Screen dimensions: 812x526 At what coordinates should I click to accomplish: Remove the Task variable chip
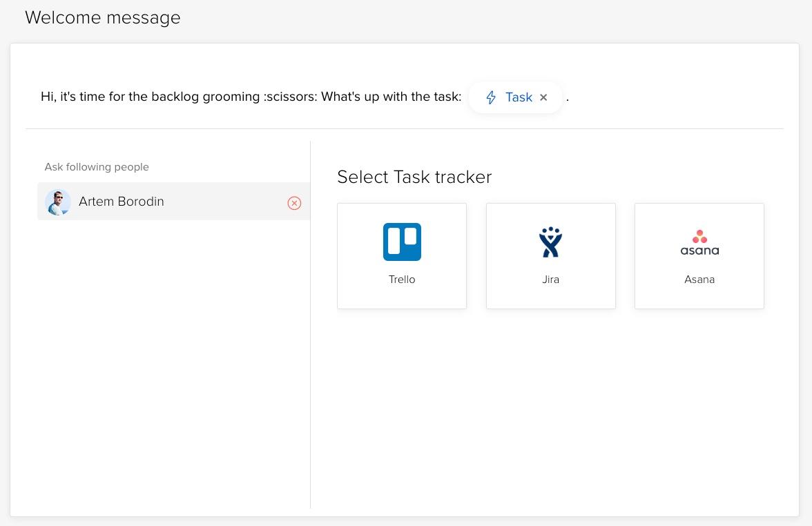pos(543,97)
